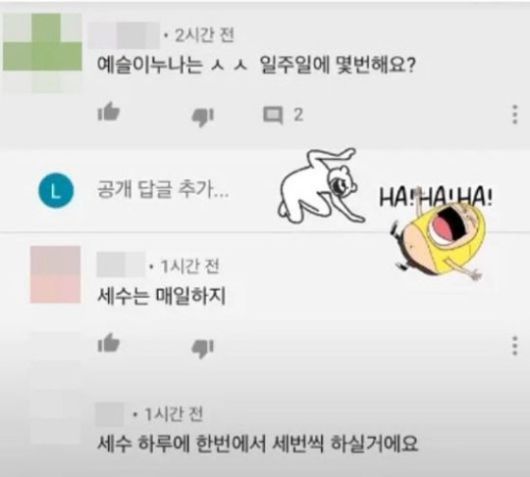530x477 pixels.
Task: Dislike the reply 세수는 매일하지
Action: pyautogui.click(x=203, y=349)
